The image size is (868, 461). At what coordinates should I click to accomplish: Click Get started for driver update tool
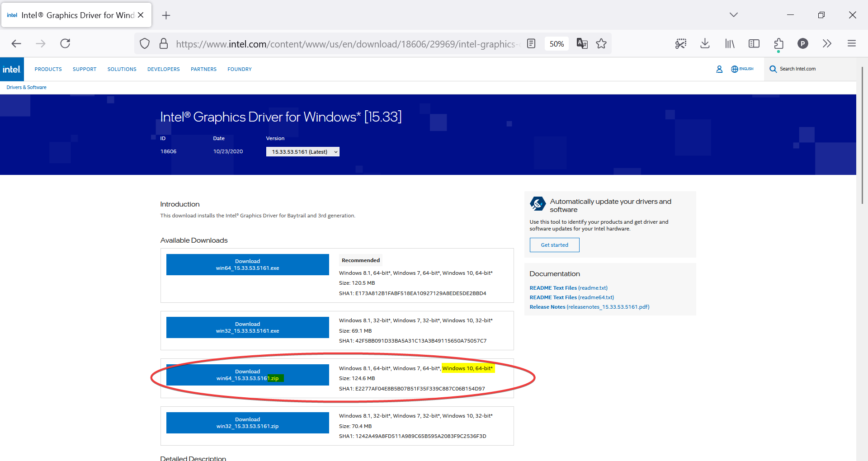click(x=555, y=245)
